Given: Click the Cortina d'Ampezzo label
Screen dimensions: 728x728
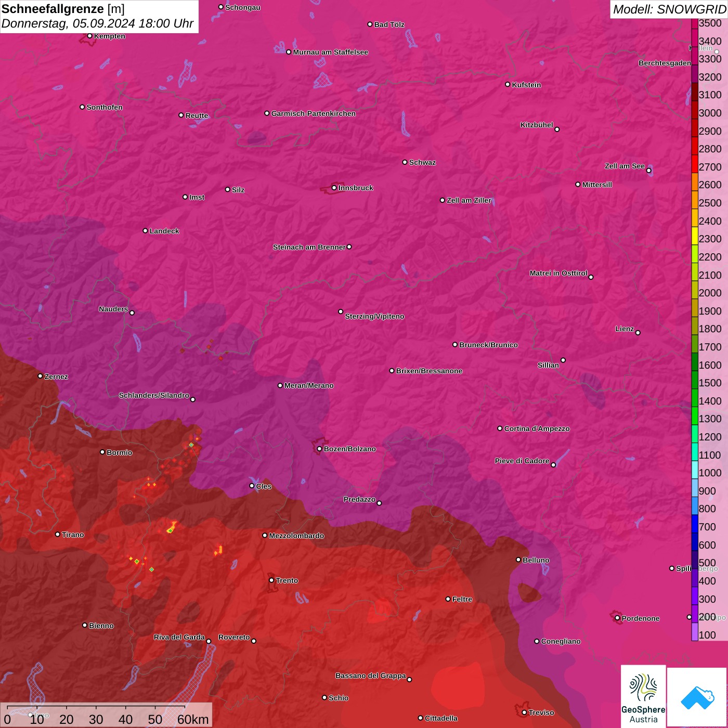Looking at the screenshot, I should tap(537, 428).
